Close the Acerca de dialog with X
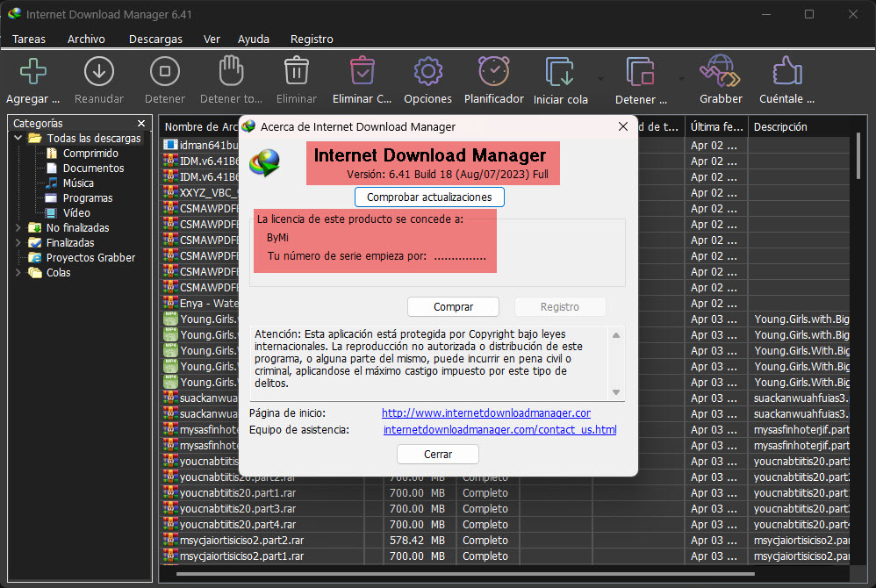876x588 pixels. click(x=623, y=126)
